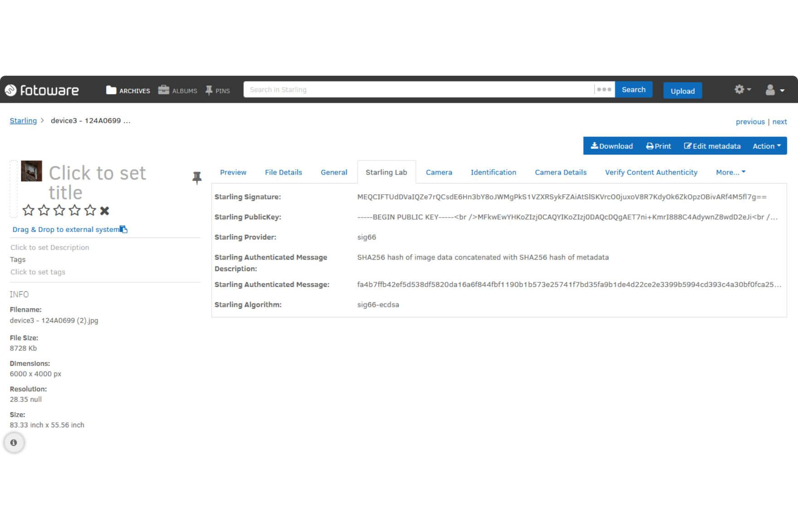Click the SHA256 hash description text
This screenshot has height=532, width=798.
coord(483,257)
